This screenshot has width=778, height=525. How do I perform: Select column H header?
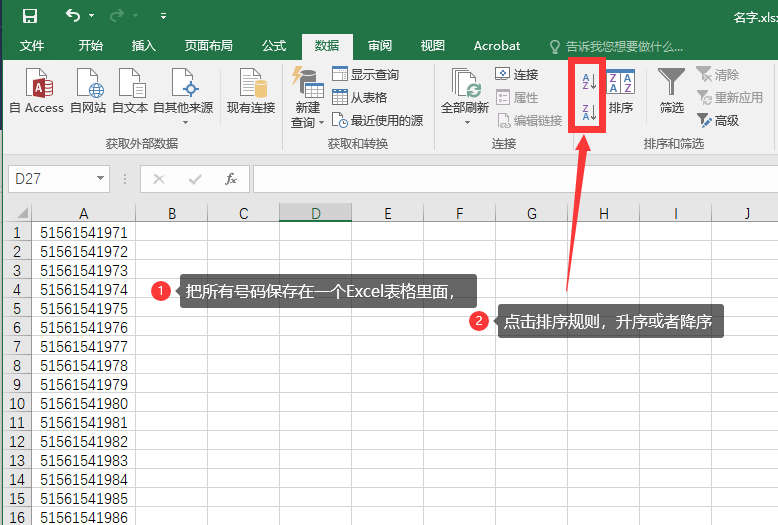click(x=603, y=213)
